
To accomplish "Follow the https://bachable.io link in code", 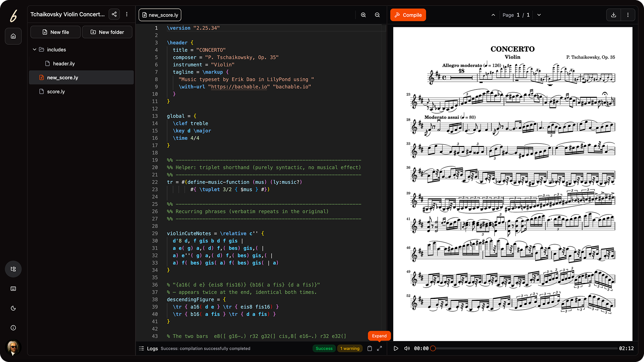I will pos(239,87).
